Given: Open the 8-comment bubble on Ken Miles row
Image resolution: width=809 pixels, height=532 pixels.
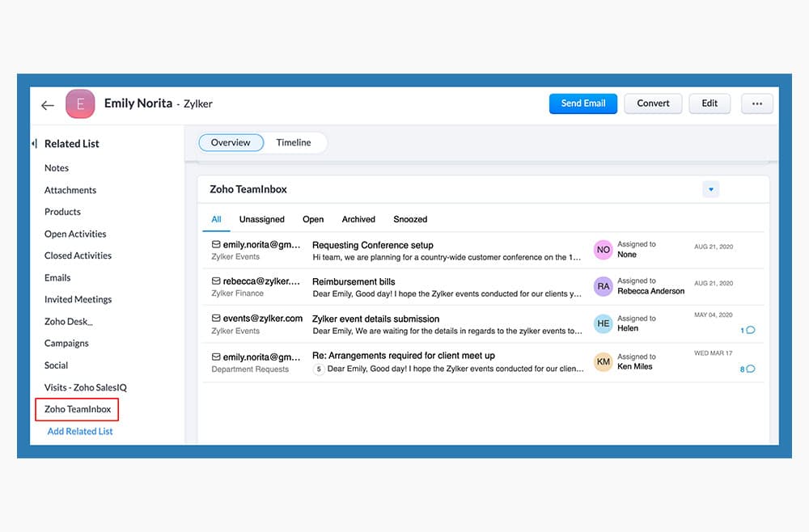Looking at the screenshot, I should click(748, 369).
